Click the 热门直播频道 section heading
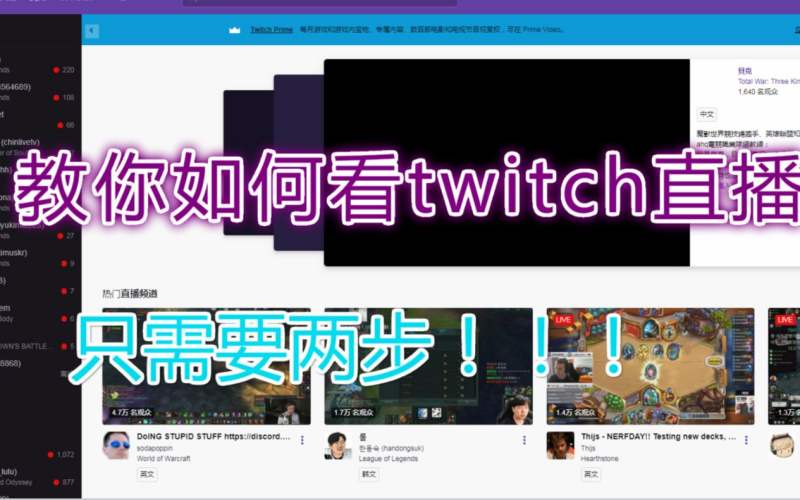Screen dimensions: 800x500 130,293
